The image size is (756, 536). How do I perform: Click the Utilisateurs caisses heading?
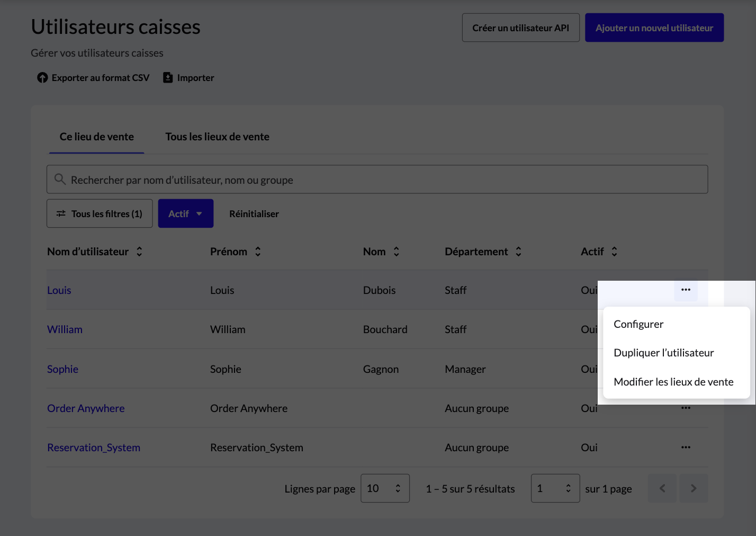tap(116, 27)
